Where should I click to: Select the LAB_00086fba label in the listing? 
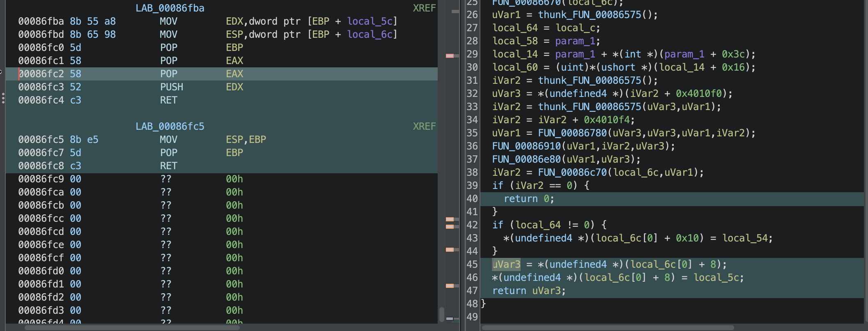170,8
